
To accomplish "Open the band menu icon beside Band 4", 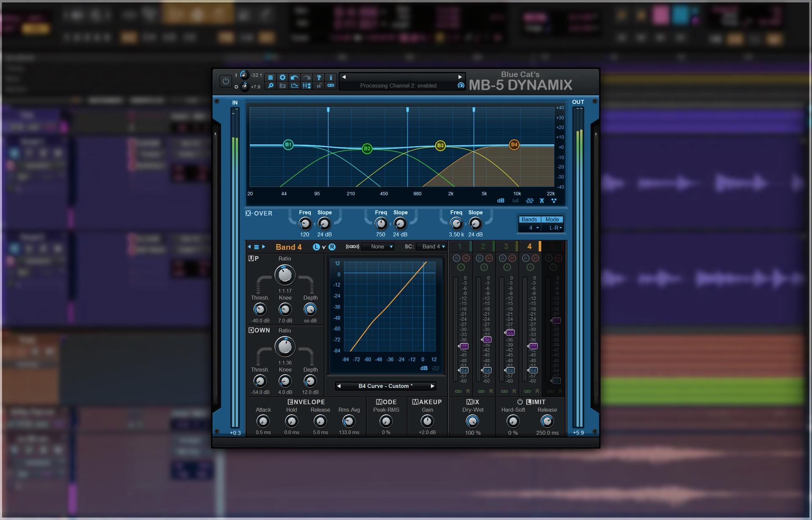I will coord(256,247).
